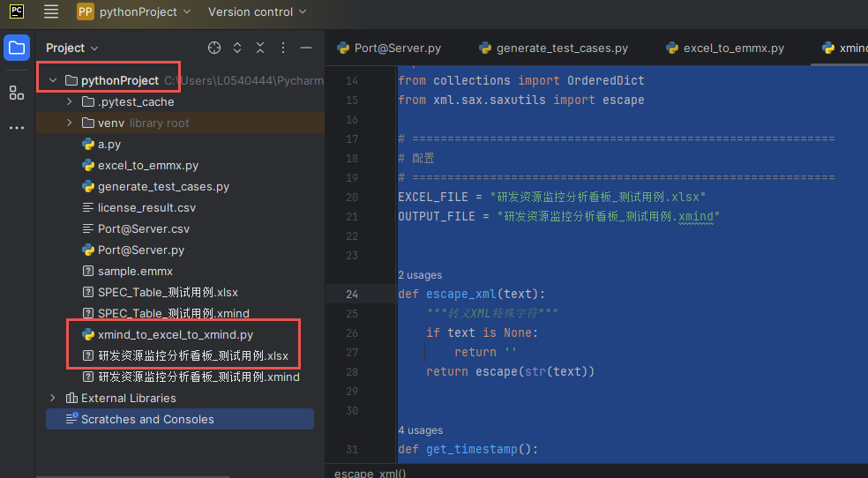Click the OUTPUT_FILE variable on line 21
Viewport: 868px width, 478px height.
[437, 216]
